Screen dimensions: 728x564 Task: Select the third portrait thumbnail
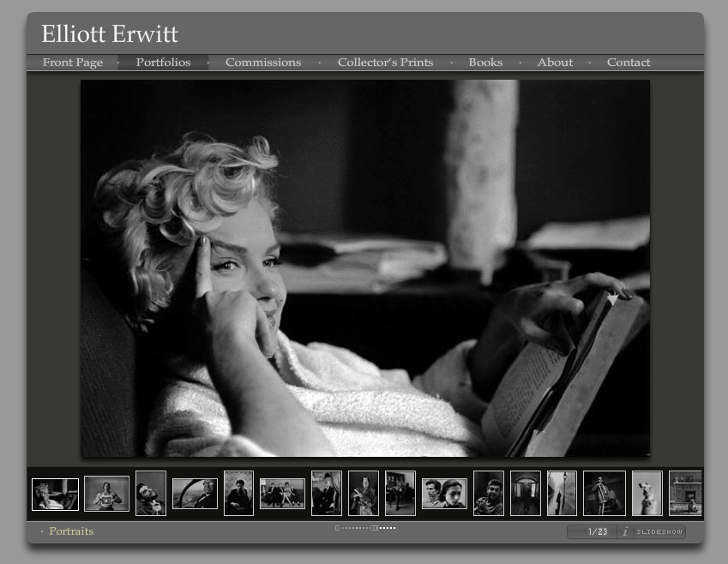tap(151, 494)
